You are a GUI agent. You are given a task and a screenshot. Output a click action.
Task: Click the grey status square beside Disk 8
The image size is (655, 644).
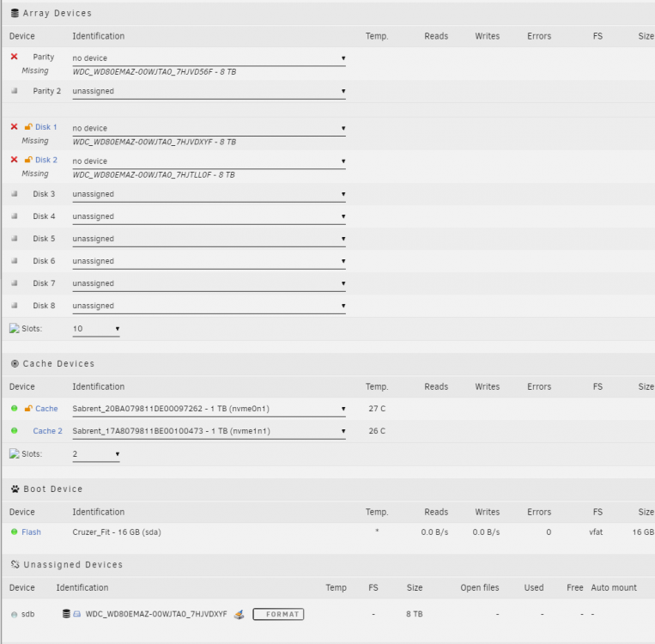click(15, 306)
